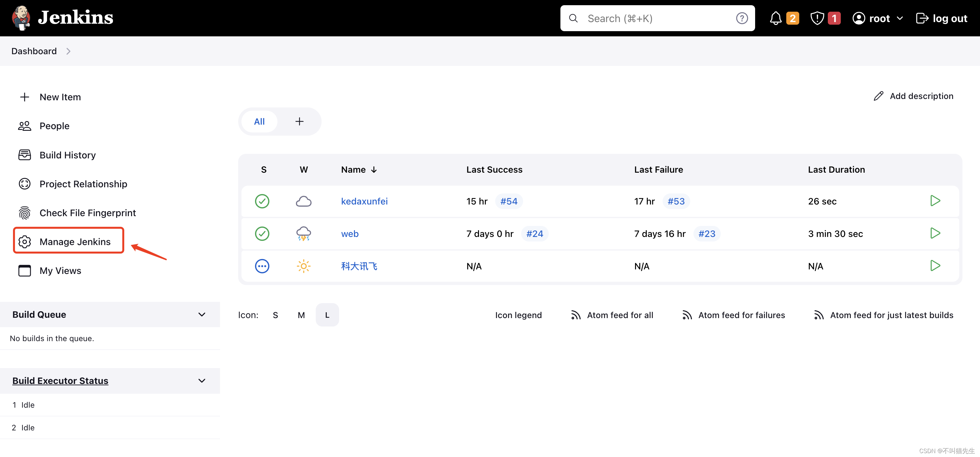The image size is (980, 457).
Task: Open the root user dropdown menu
Action: pyautogui.click(x=899, y=18)
